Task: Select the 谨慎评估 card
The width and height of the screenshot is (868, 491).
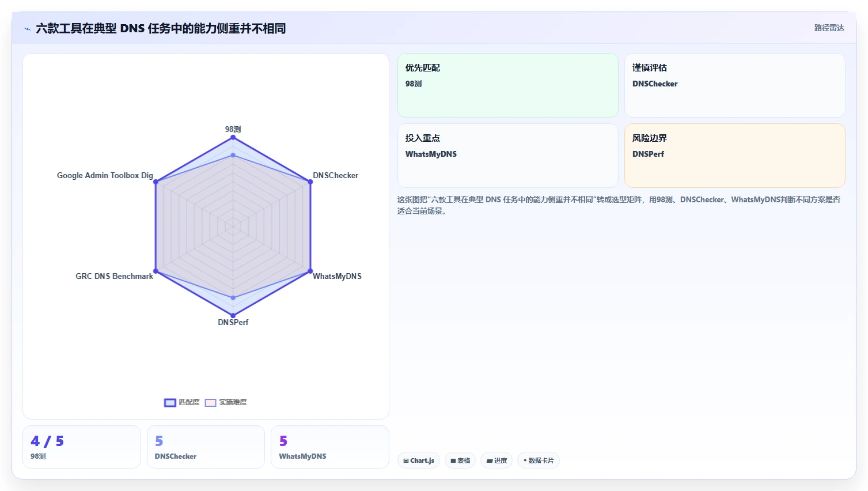Action: point(734,85)
